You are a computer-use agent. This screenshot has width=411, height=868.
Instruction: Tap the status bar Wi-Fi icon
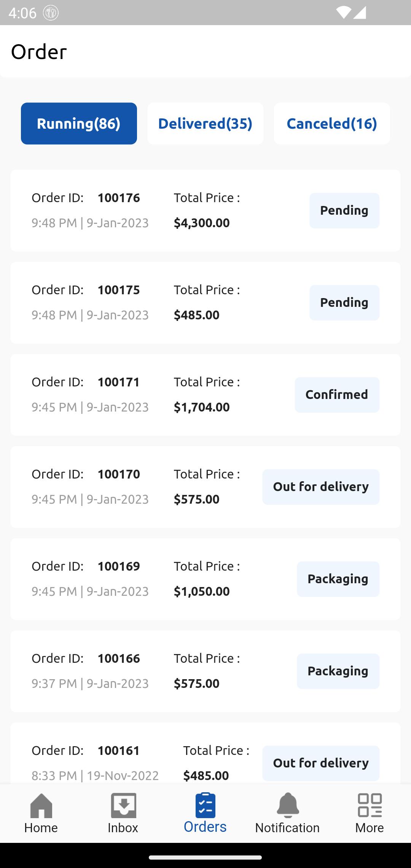(344, 13)
